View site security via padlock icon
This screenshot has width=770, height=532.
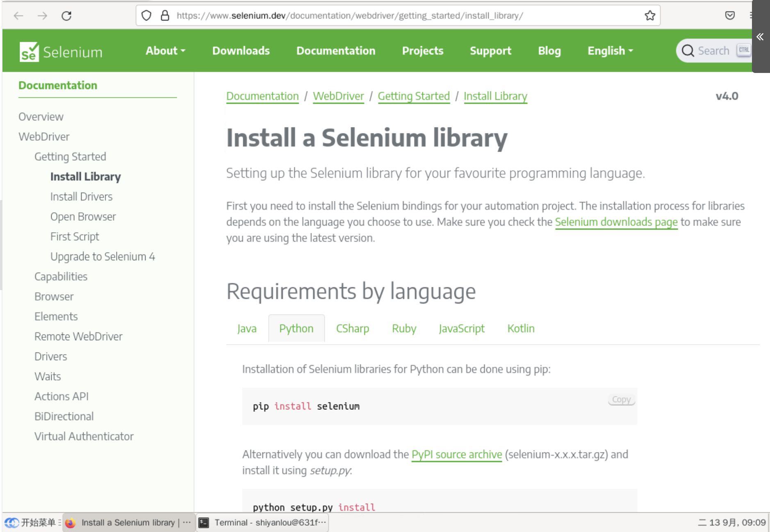(165, 16)
